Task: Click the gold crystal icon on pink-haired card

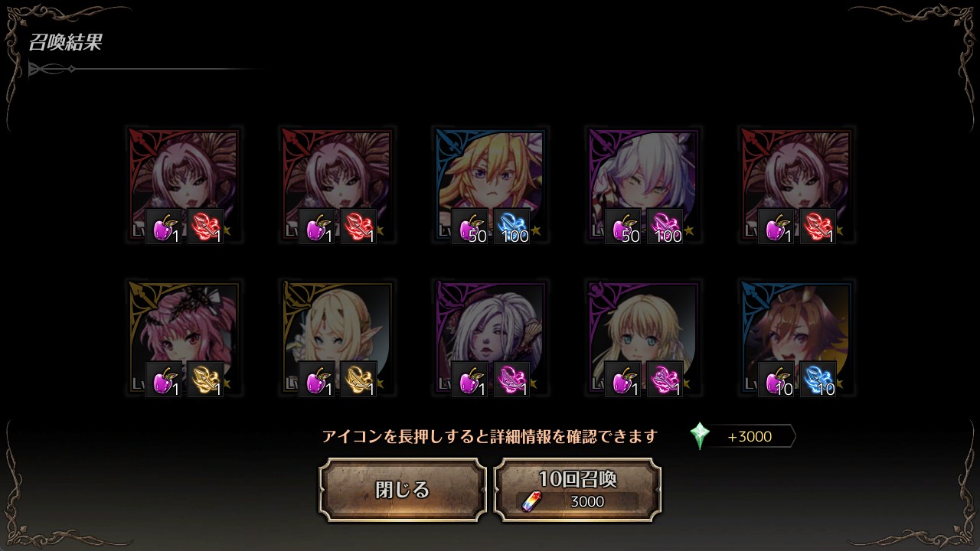Action: [x=205, y=380]
